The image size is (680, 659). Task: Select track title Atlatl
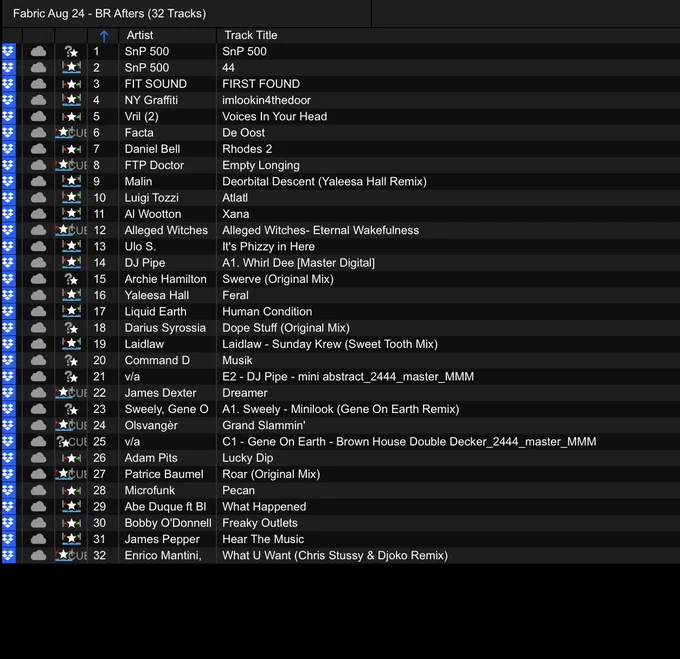coord(235,198)
